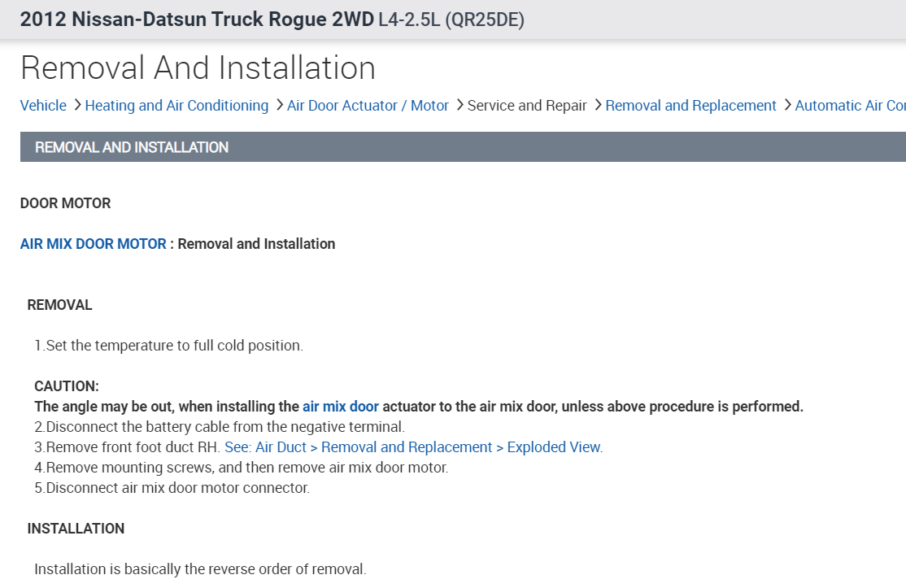
Task: Click the AIR MIX DOOR MOTOR link
Action: 93,244
